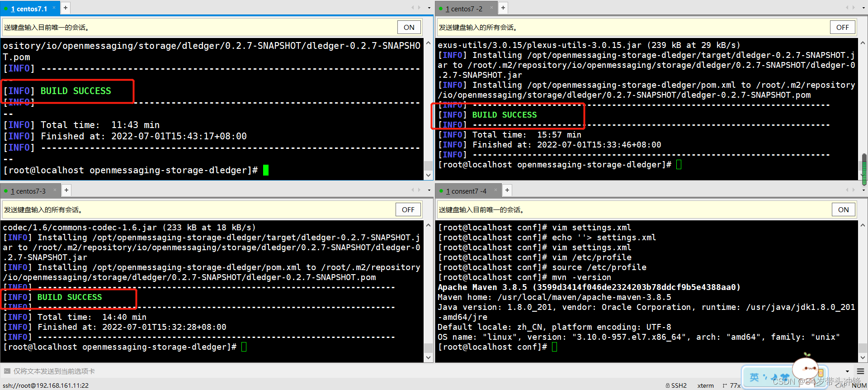Open tab list dropdown in centos7 -2 pane
Viewport: 868px width, 390px height.
click(x=863, y=8)
